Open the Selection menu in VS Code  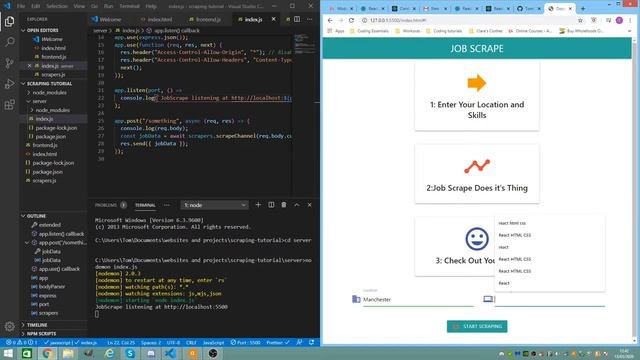(x=57, y=6)
